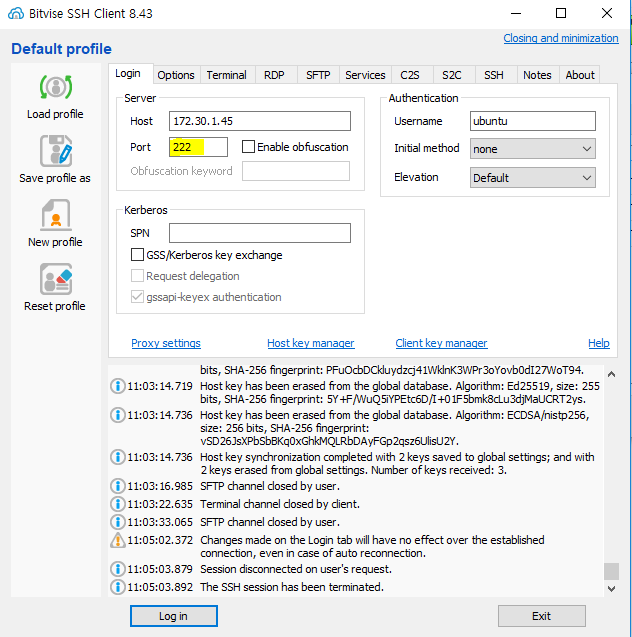Click info icon of 11:05:03.892 log entry
The image size is (632, 637).
[x=118, y=587]
